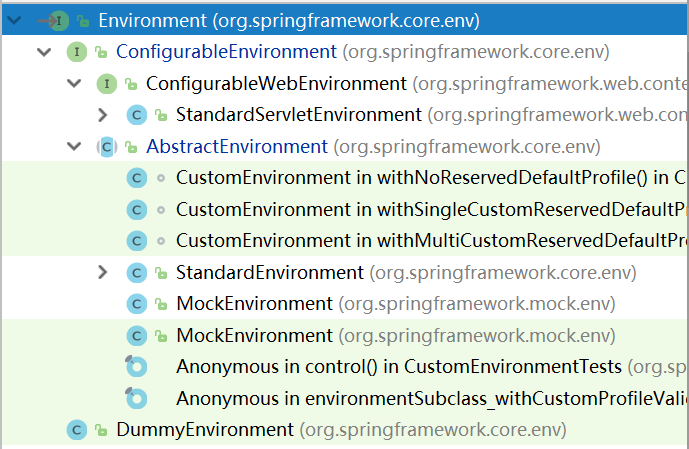Select the ConfigurableWebEnvironment tree row
Viewport: 689px width, 449px height.
point(344,83)
